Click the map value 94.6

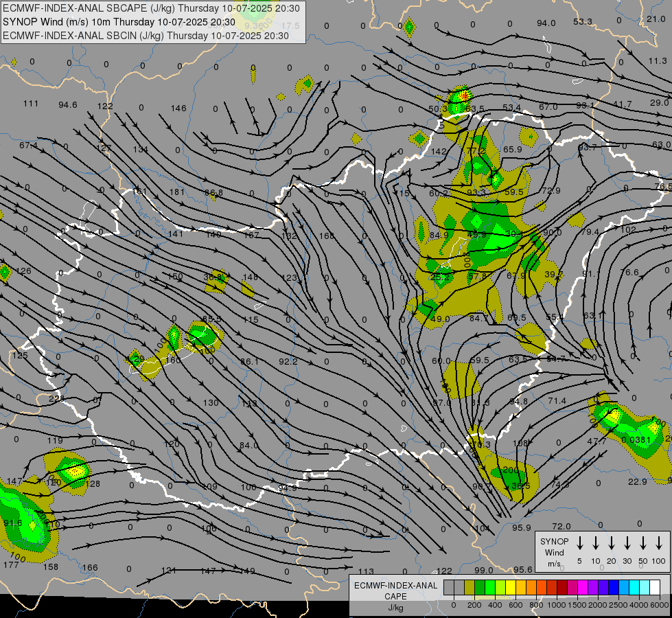point(68,104)
